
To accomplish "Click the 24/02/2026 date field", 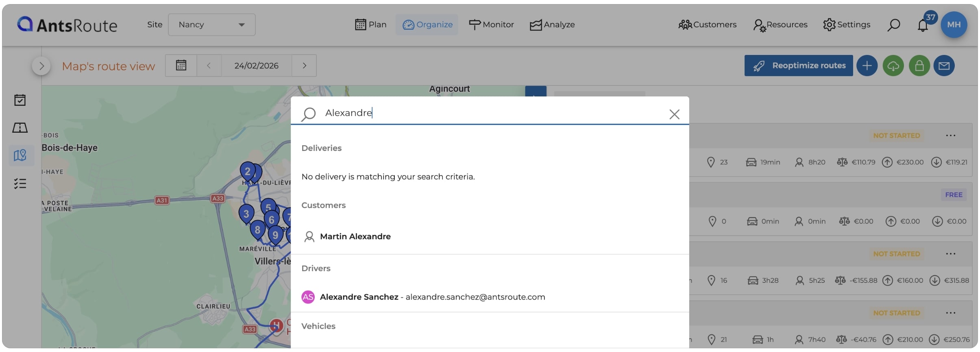I will 256,66.
